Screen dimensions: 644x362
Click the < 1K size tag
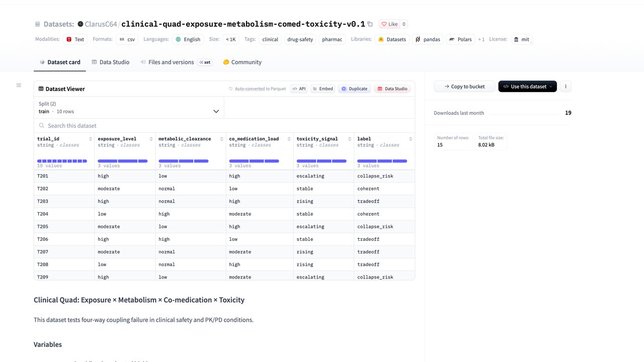click(x=230, y=39)
